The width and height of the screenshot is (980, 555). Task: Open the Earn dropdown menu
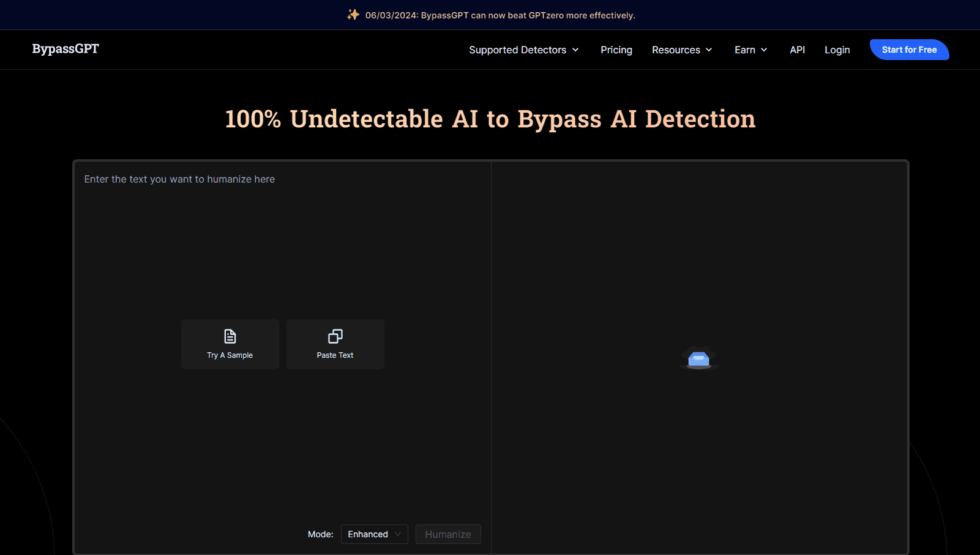745,50
